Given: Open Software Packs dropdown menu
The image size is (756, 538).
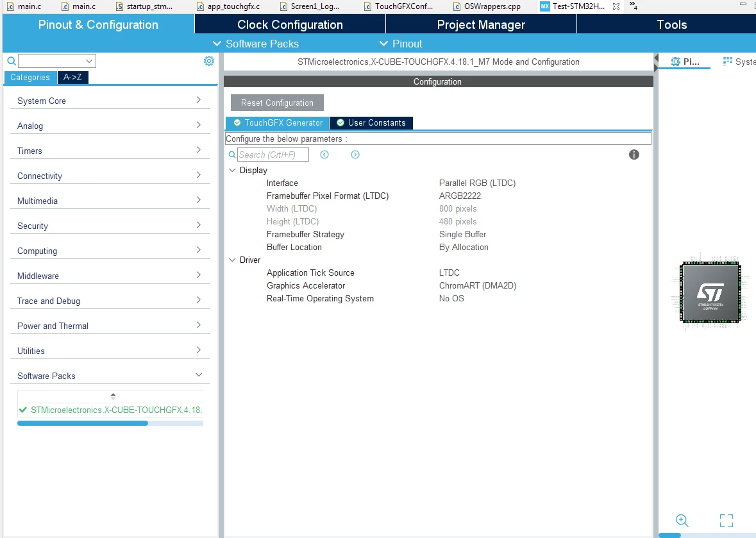Looking at the screenshot, I should click(x=256, y=44).
